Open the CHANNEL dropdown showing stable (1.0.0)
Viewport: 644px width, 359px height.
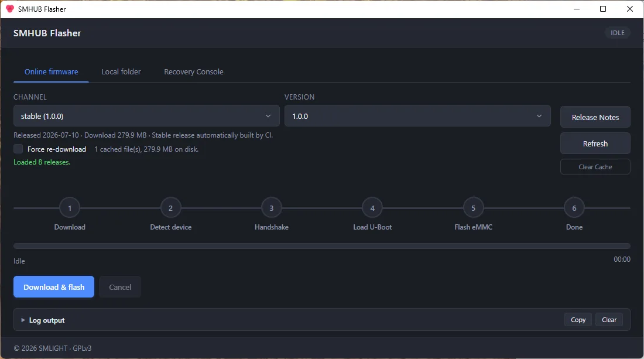pos(146,116)
